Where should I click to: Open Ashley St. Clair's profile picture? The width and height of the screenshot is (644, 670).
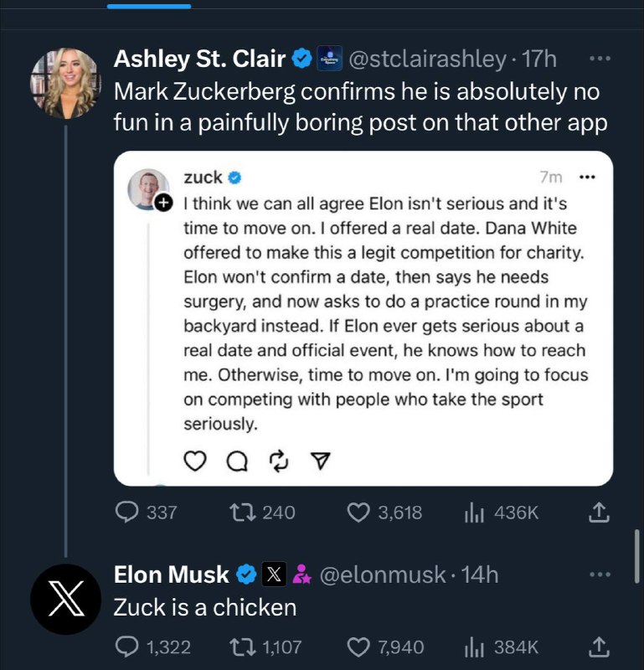tap(64, 84)
